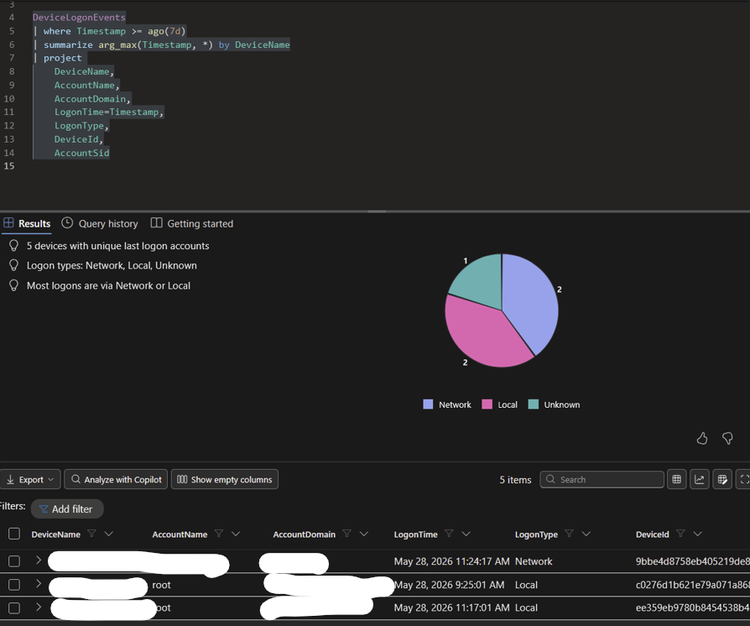Click the chart view icon
750x626 pixels.
coord(699,479)
